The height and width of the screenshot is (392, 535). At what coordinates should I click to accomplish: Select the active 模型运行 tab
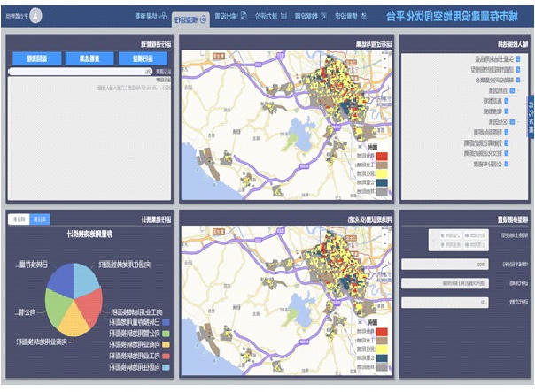tap(190, 19)
